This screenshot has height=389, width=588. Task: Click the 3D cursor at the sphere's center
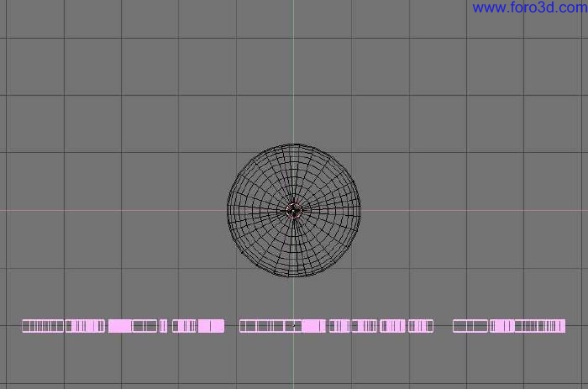click(x=294, y=210)
